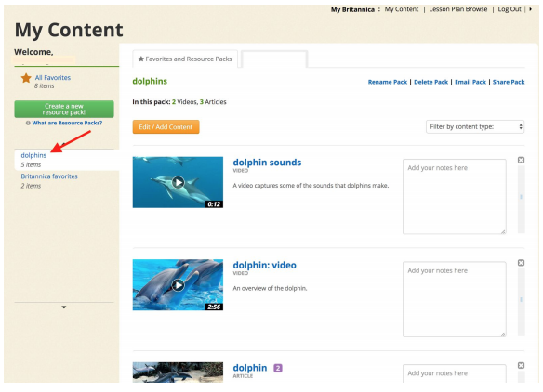This screenshot has width=543, height=392.
Task: Click the drag handle bar beside dolphin: video
Action: click(522, 302)
